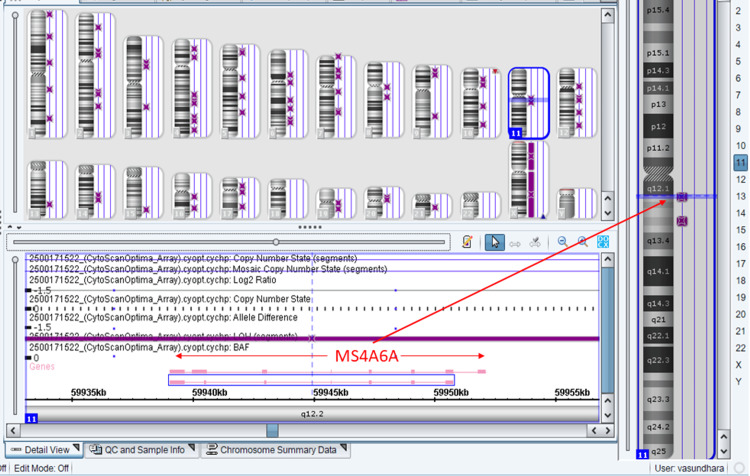
Task: Click the q22.3 cytoband label
Action: (x=658, y=360)
